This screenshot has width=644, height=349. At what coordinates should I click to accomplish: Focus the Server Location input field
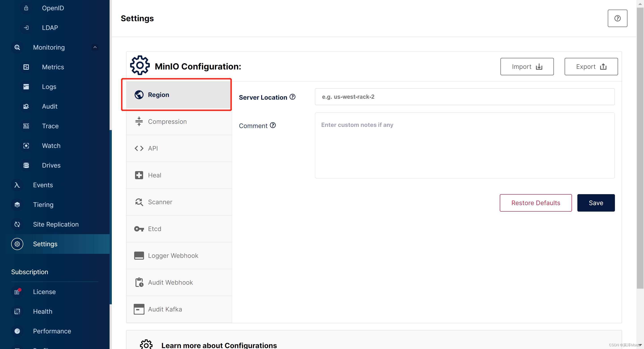(464, 97)
